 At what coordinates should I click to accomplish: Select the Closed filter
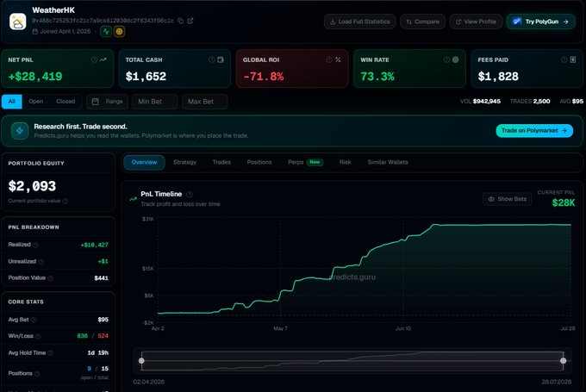pos(65,102)
